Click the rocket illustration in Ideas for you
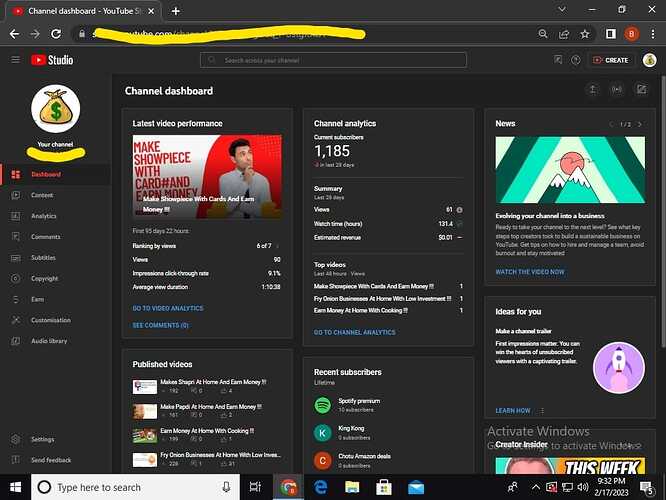Screen dimensions: 666x500 [x=619, y=368]
